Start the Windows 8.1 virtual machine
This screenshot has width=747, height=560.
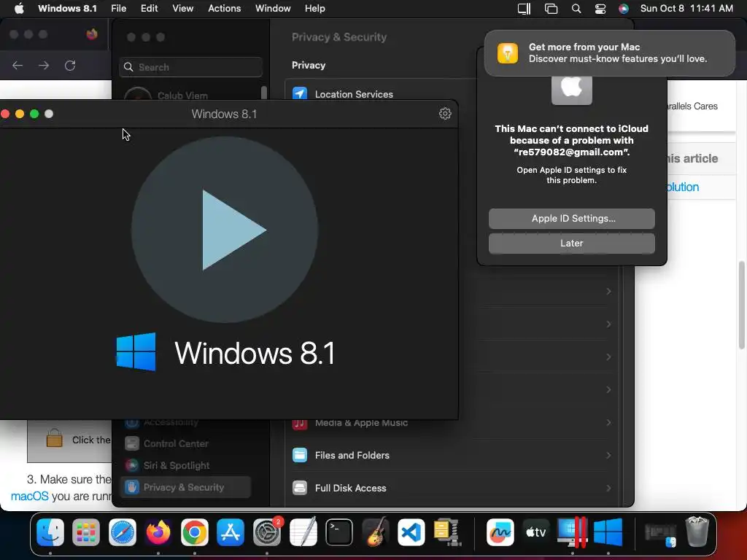(x=225, y=230)
